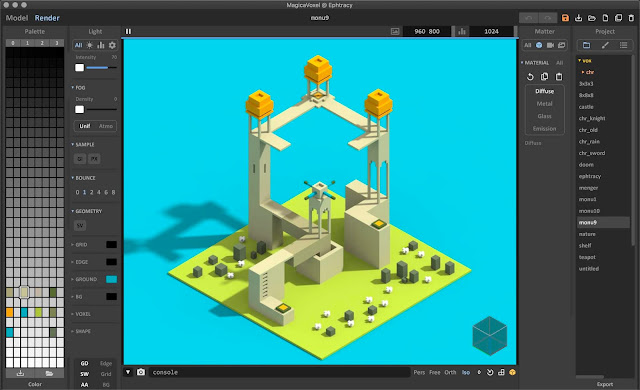This screenshot has width=640, height=390.
Task: Expand the GRID section
Action: pyautogui.click(x=80, y=245)
